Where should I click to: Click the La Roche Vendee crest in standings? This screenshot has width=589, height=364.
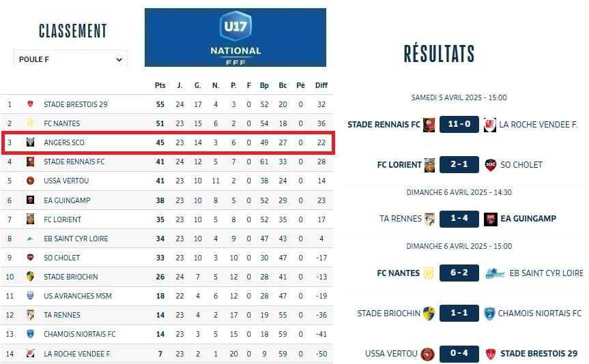click(x=31, y=353)
